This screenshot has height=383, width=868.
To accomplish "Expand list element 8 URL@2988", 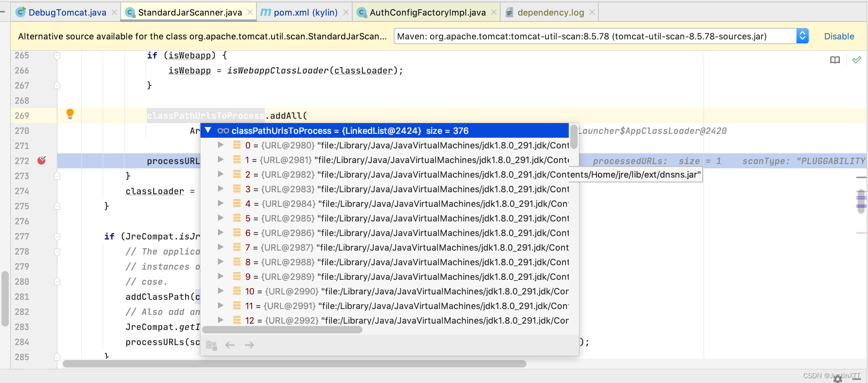I will click(220, 262).
